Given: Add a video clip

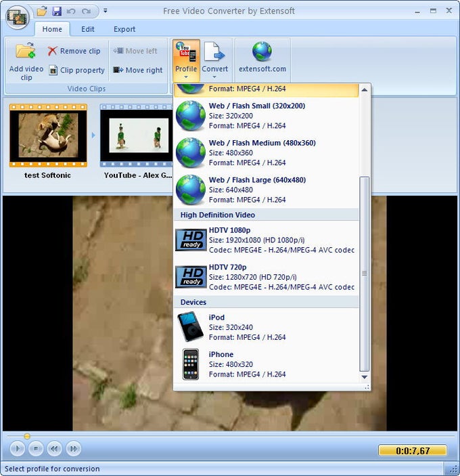Looking at the screenshot, I should click(x=26, y=62).
